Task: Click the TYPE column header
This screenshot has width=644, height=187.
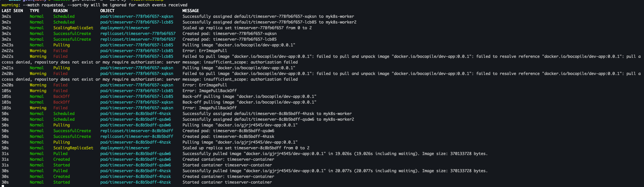Action: 35,11
